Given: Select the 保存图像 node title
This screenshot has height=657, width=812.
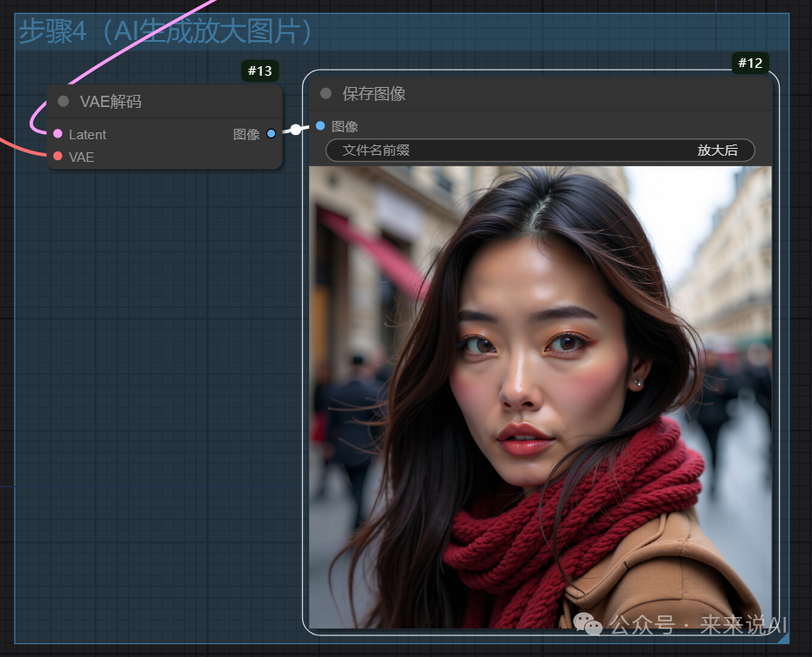Looking at the screenshot, I should (374, 94).
